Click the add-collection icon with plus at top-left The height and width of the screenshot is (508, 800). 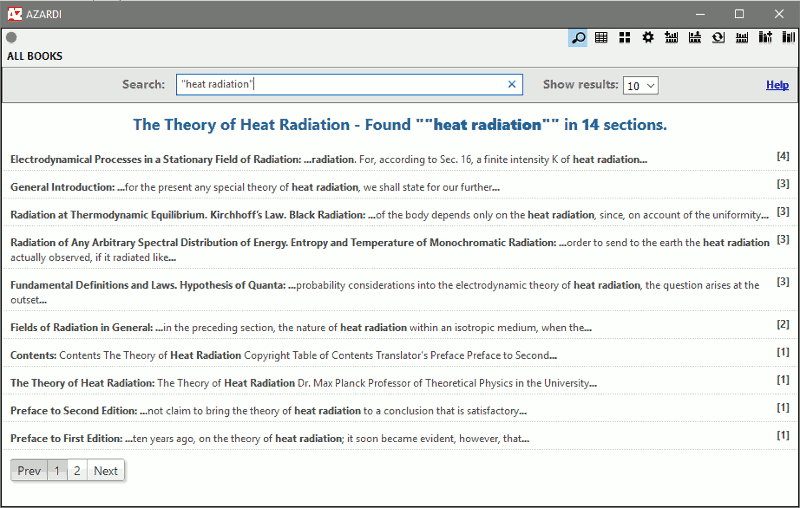[x=671, y=37]
